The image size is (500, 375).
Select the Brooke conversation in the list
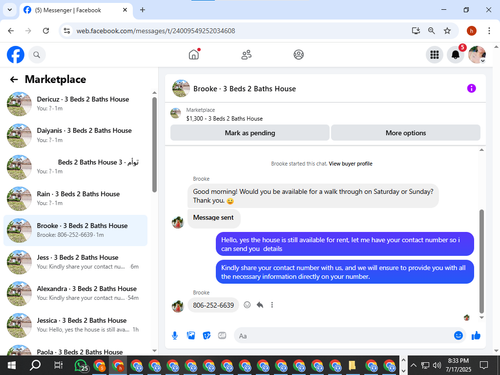(x=75, y=230)
